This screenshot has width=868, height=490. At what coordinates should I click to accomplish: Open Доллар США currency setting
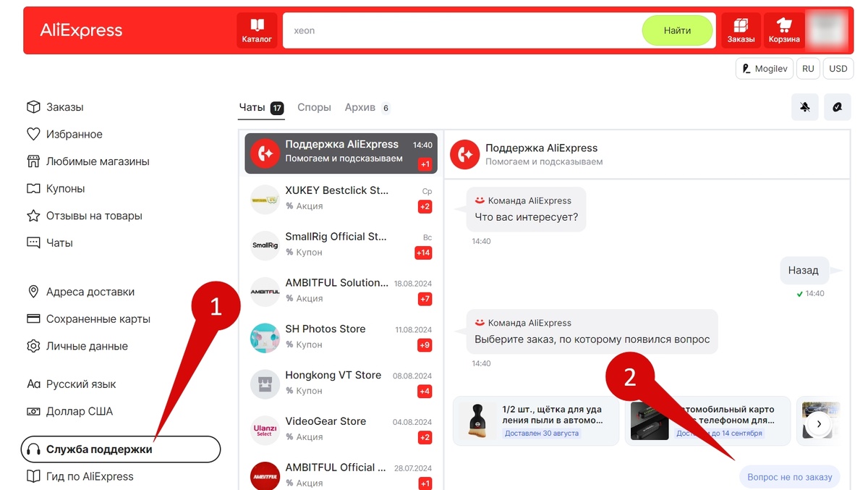[x=69, y=411]
